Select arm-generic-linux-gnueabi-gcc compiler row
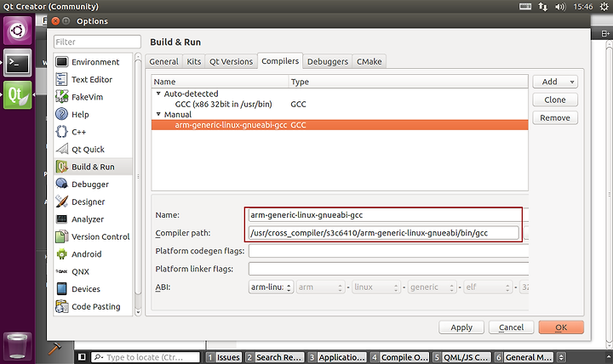This screenshot has height=364, width=613. [340, 125]
